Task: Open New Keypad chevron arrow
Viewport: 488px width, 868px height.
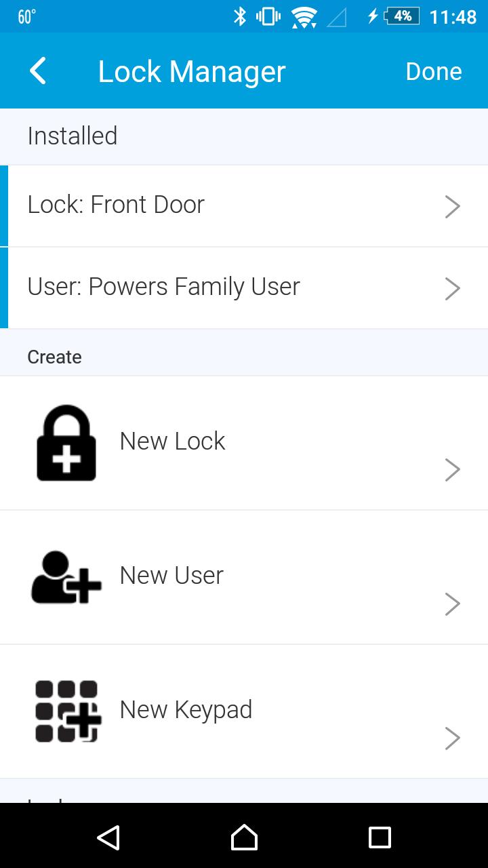Action: click(x=452, y=738)
